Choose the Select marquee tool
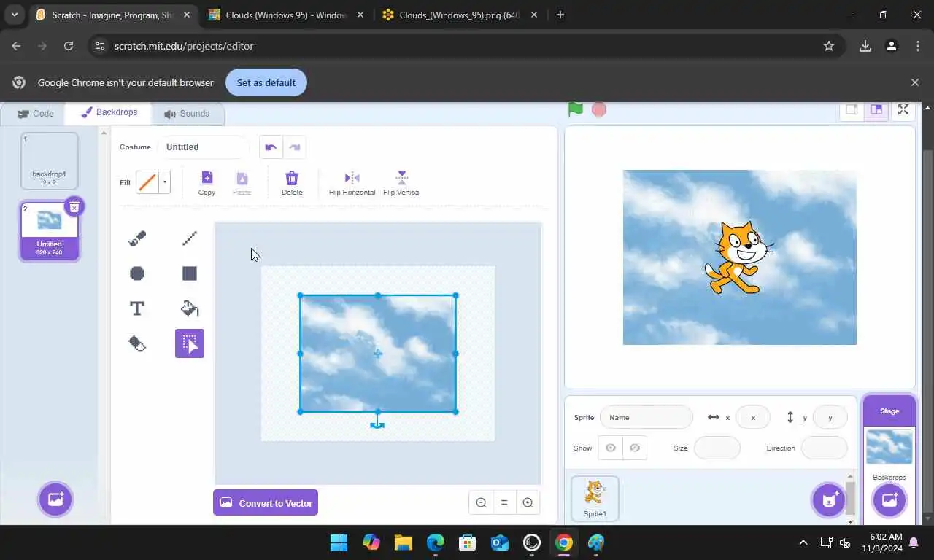The width and height of the screenshot is (934, 560). (190, 343)
